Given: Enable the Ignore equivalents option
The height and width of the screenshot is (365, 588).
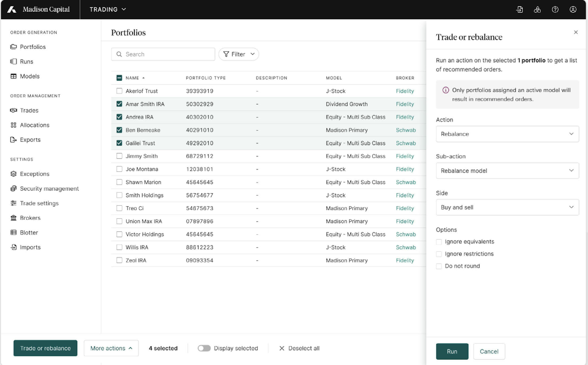Looking at the screenshot, I should click(x=439, y=242).
